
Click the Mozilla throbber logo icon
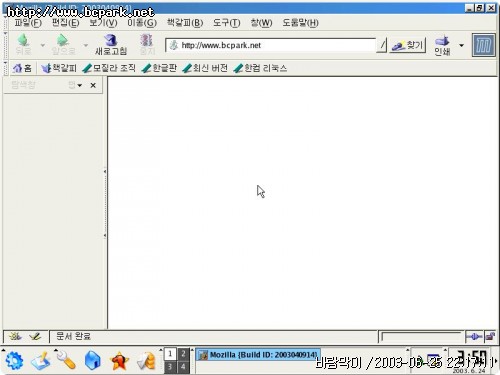pos(484,45)
